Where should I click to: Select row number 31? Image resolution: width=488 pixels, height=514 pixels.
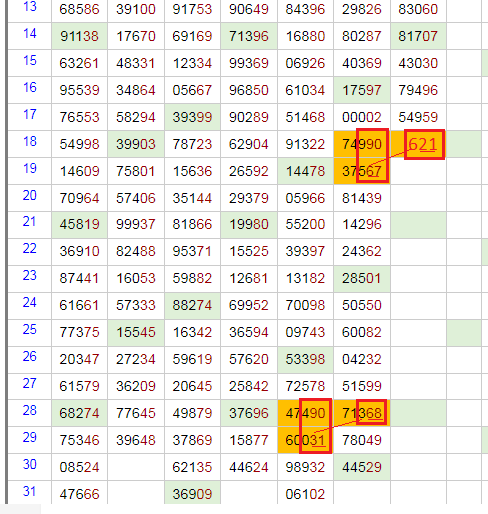[x=30, y=491]
